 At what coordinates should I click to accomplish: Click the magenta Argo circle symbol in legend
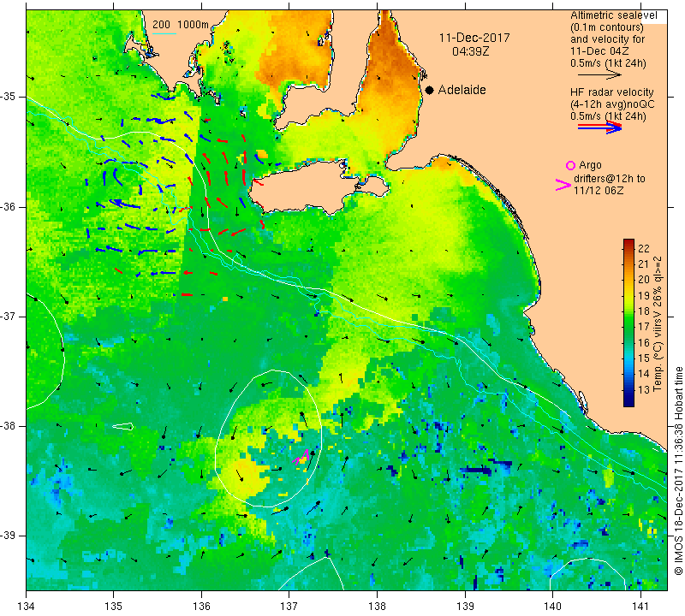coord(570,165)
